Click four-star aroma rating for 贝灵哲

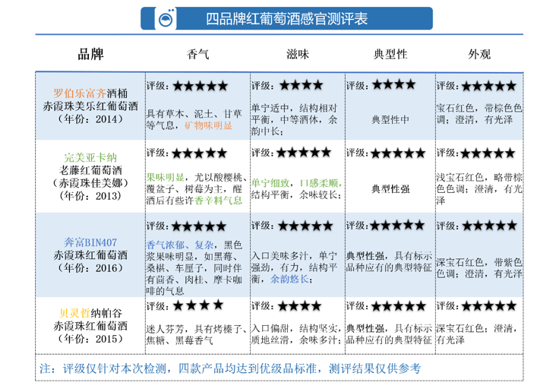(x=198, y=305)
